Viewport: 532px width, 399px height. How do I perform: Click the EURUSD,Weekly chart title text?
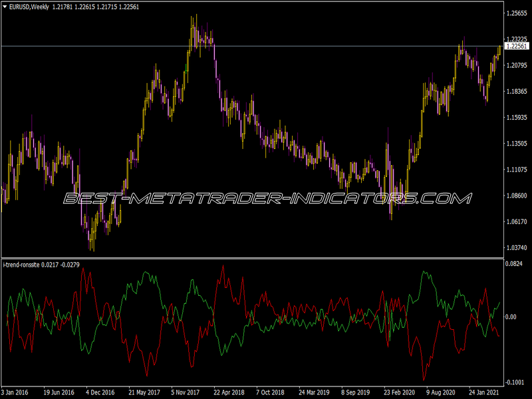point(29,7)
